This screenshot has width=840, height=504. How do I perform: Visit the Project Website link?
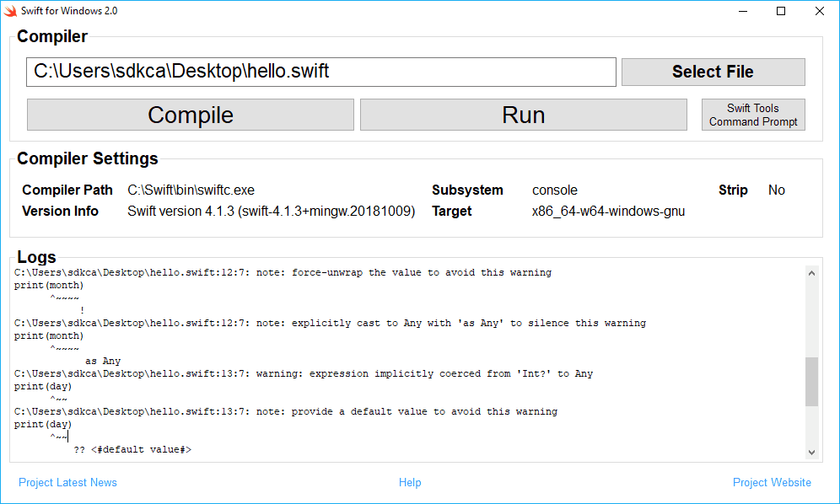pos(772,483)
